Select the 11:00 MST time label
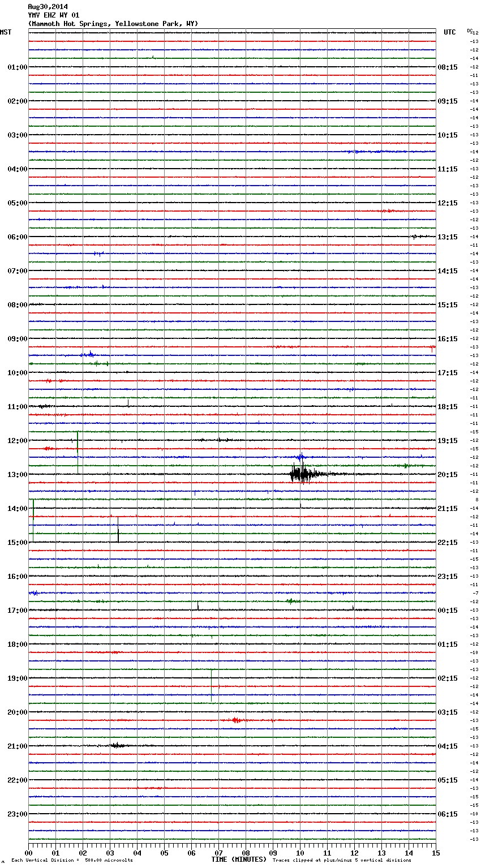Screen dimensions: 481x868 pos(18,406)
